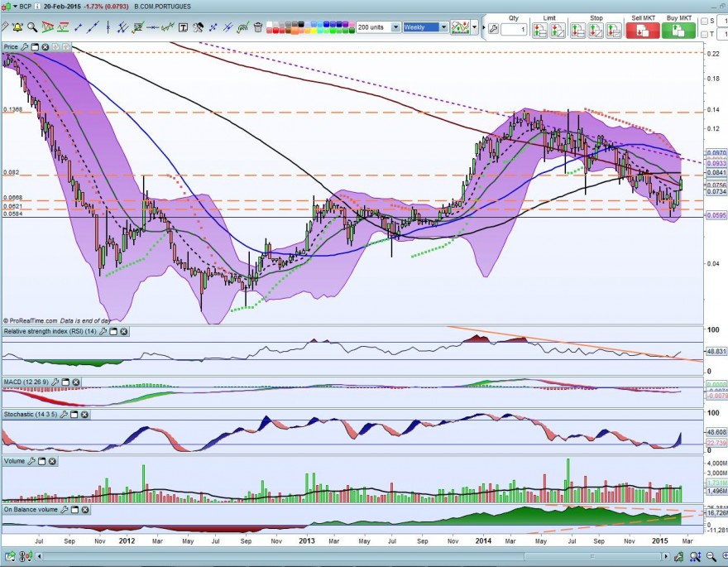This screenshot has width=728, height=567.
Task: Open the BCP instrument info icon
Action: coord(37,7)
